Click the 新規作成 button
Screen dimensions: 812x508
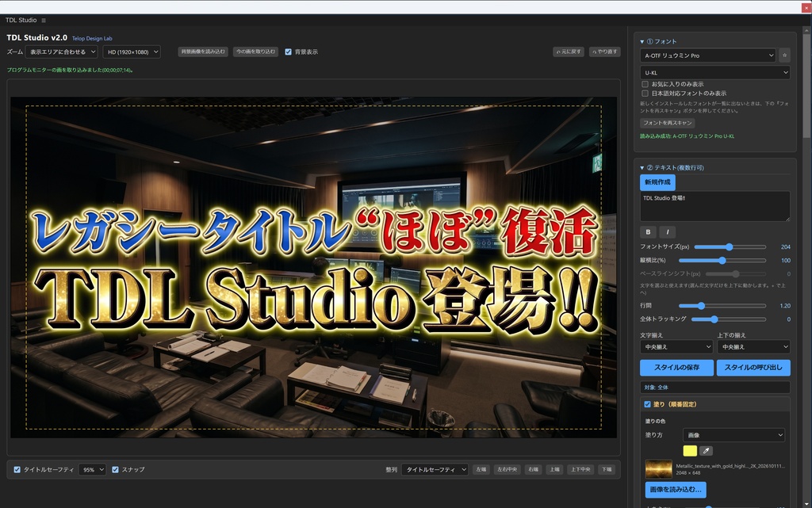657,182
